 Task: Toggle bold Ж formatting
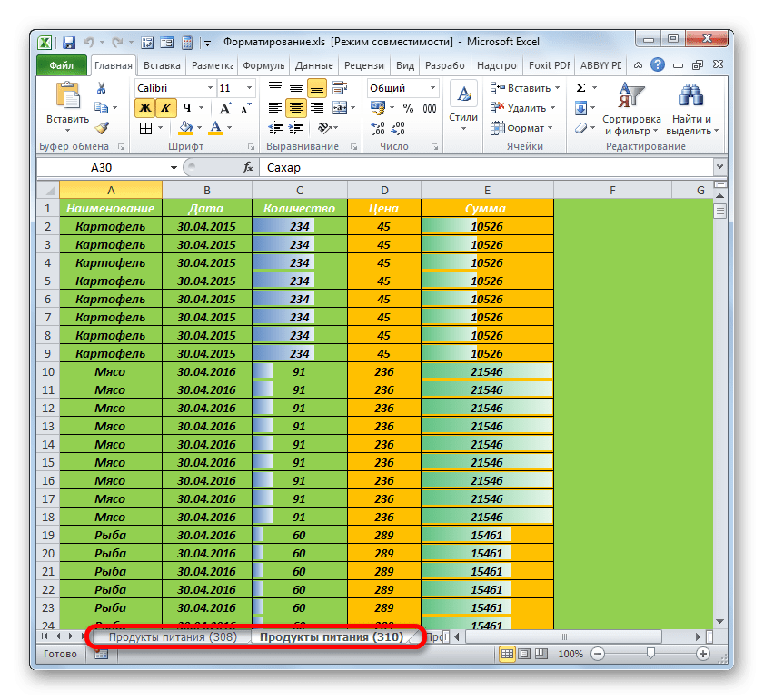(x=145, y=108)
